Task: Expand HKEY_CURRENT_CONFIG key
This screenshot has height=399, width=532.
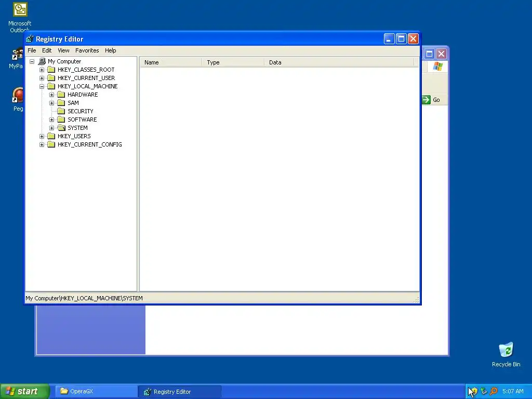Action: click(42, 144)
